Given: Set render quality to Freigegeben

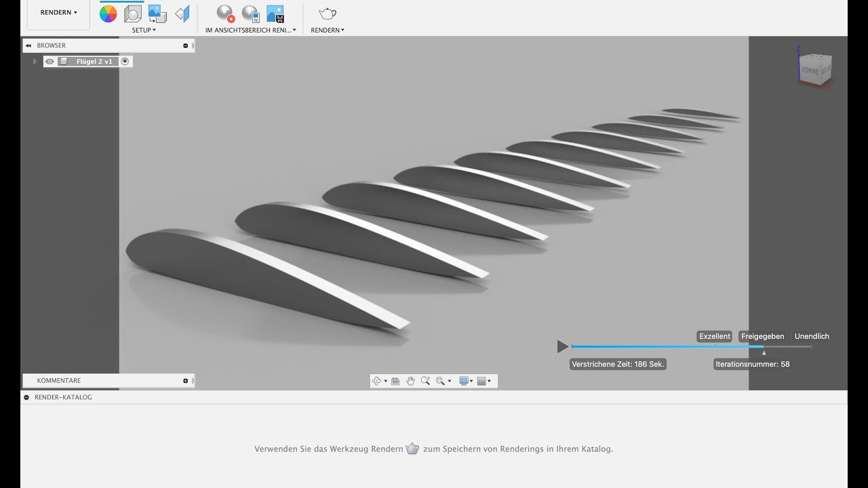Looking at the screenshot, I should [x=762, y=336].
